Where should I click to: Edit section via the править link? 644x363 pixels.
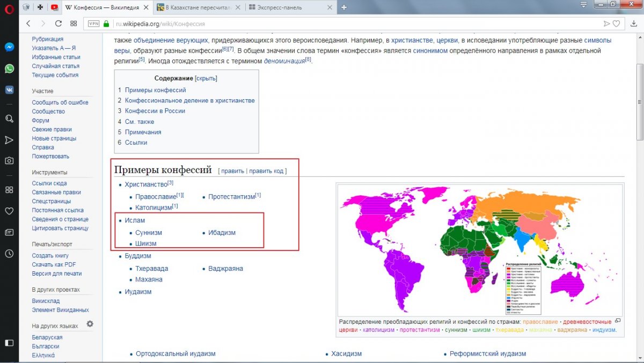tap(232, 171)
